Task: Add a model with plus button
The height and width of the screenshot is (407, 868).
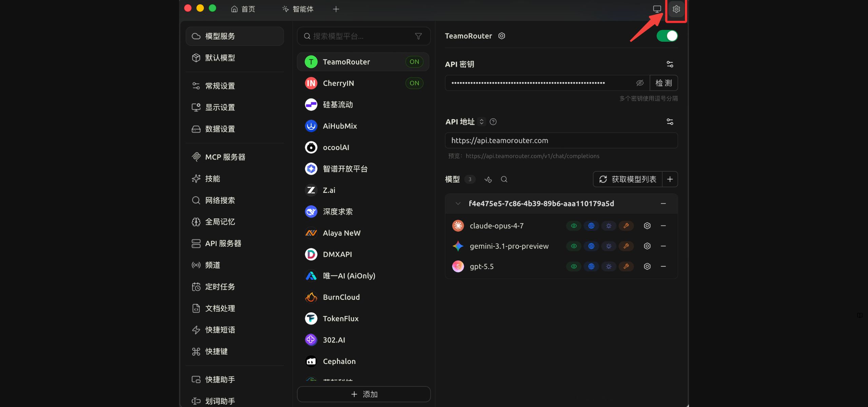Action: (670, 179)
